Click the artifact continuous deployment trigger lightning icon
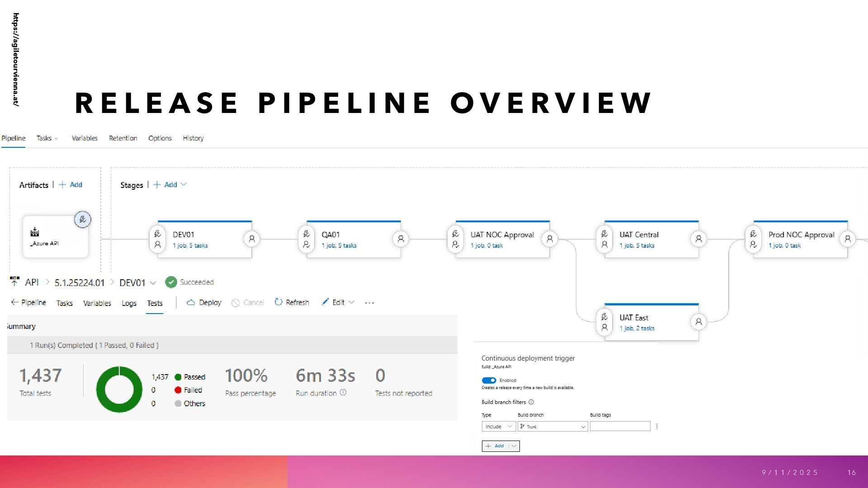This screenshot has width=868, height=488. (x=82, y=220)
